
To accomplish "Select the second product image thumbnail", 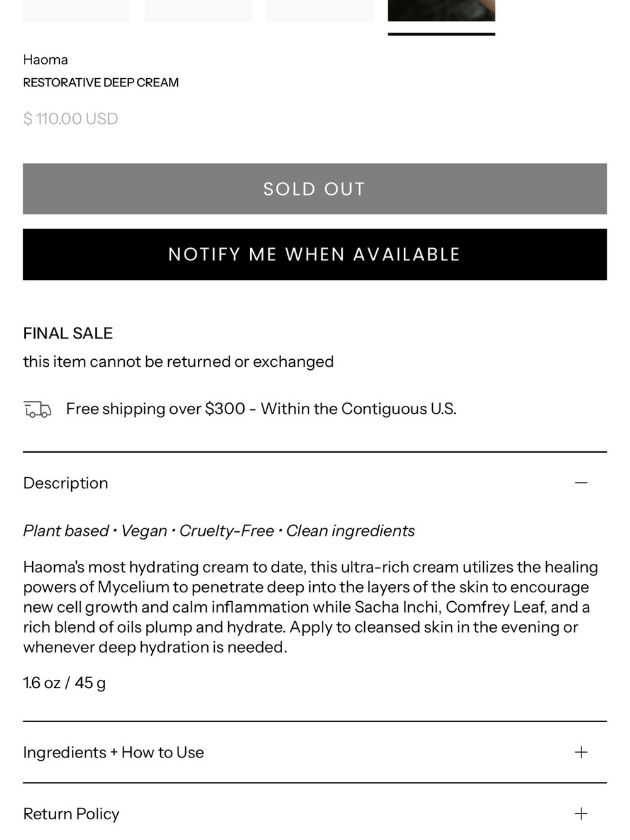I will (x=198, y=11).
